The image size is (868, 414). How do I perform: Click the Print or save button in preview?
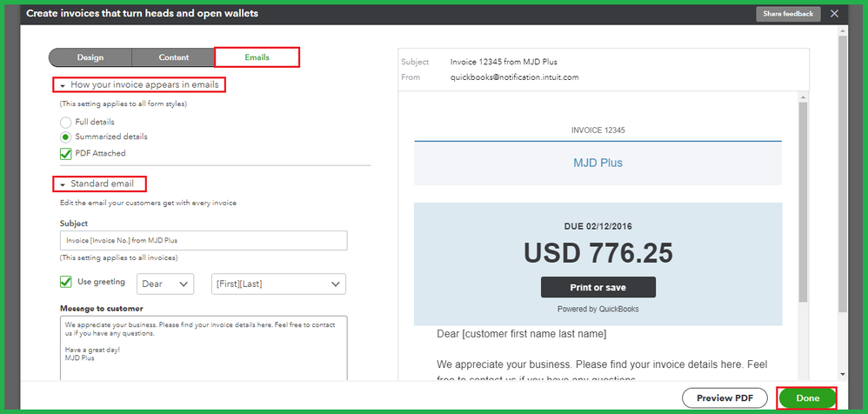(x=598, y=287)
